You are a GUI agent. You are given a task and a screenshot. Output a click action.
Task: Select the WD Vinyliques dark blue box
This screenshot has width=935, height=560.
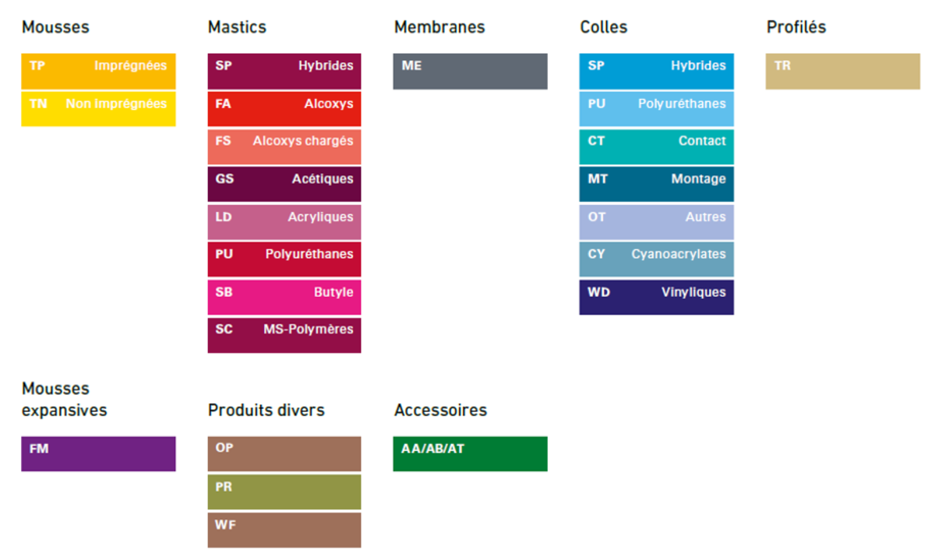point(656,298)
